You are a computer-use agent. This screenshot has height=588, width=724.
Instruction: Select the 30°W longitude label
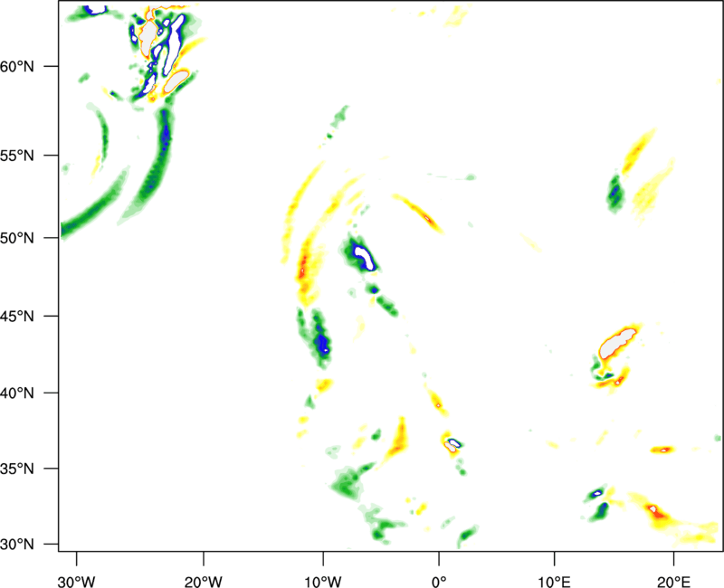(x=76, y=582)
